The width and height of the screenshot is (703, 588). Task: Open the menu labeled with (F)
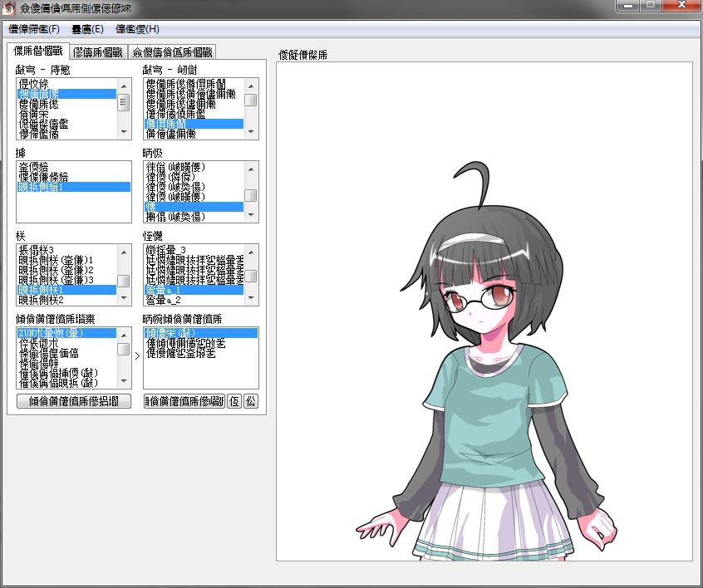tap(34, 29)
